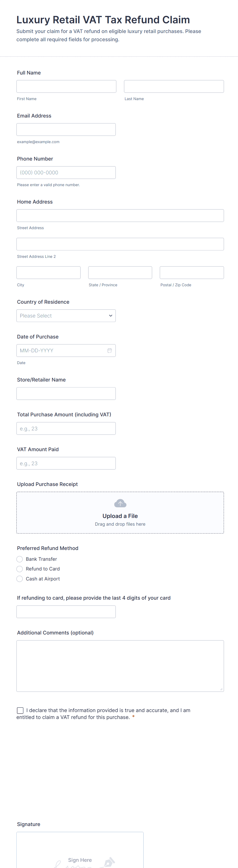The width and height of the screenshot is (238, 868).
Task: Open Country of Residence dropdown
Action: click(66, 316)
